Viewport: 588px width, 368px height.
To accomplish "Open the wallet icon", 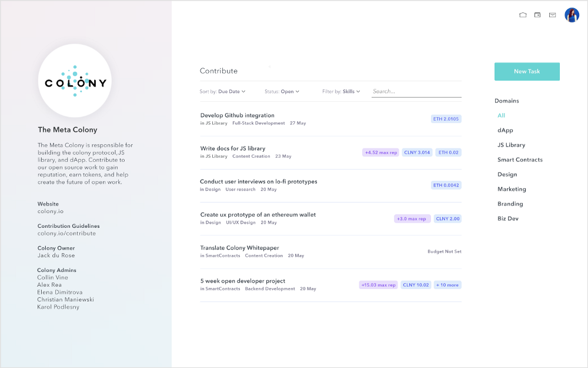I will 537,15.
